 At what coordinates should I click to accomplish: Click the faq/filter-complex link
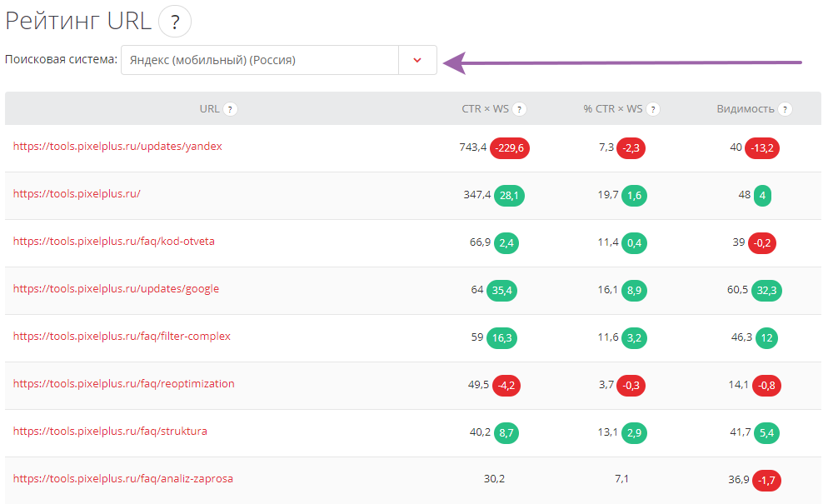(x=122, y=336)
